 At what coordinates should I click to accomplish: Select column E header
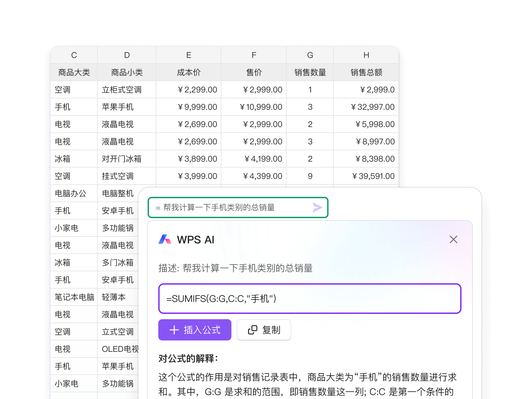pyautogui.click(x=189, y=55)
